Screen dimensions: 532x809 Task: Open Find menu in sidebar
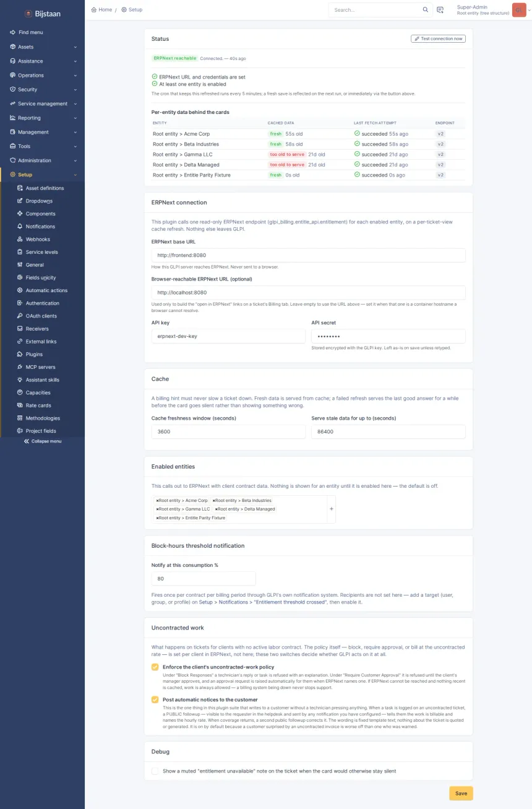(42, 32)
